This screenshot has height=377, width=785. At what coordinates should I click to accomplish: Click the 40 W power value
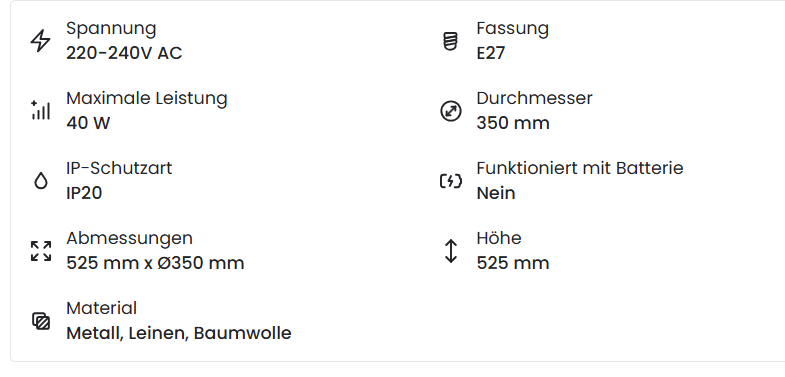[88, 123]
